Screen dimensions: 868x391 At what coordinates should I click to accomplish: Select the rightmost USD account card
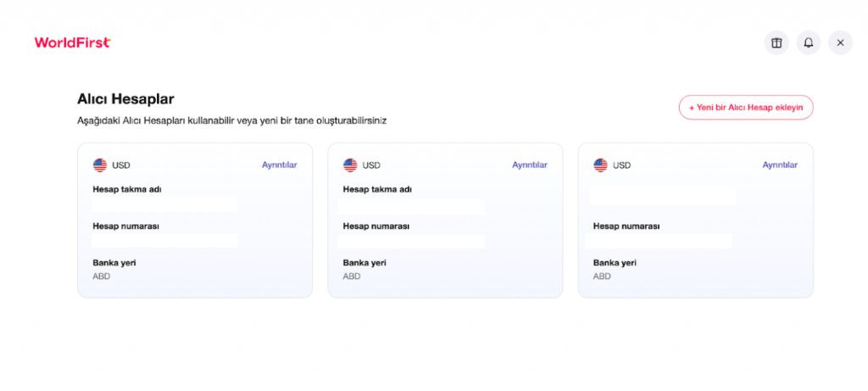(x=695, y=221)
